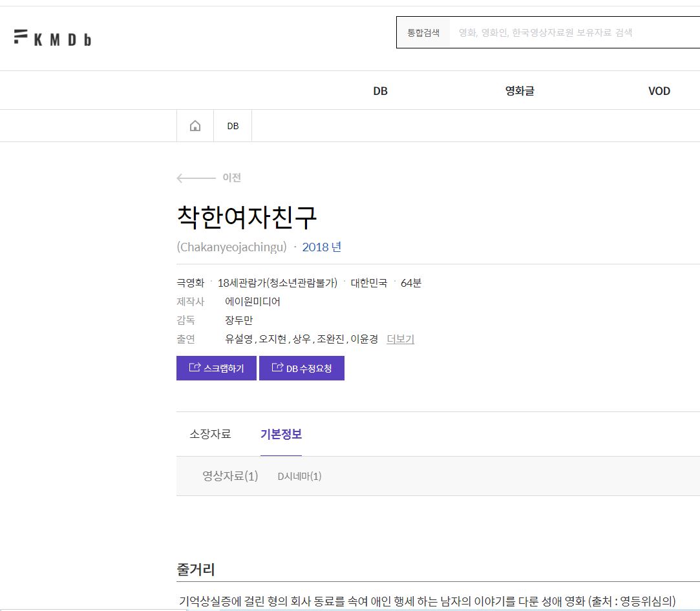
Task: Open the 통합검색 search category selector
Action: point(423,32)
